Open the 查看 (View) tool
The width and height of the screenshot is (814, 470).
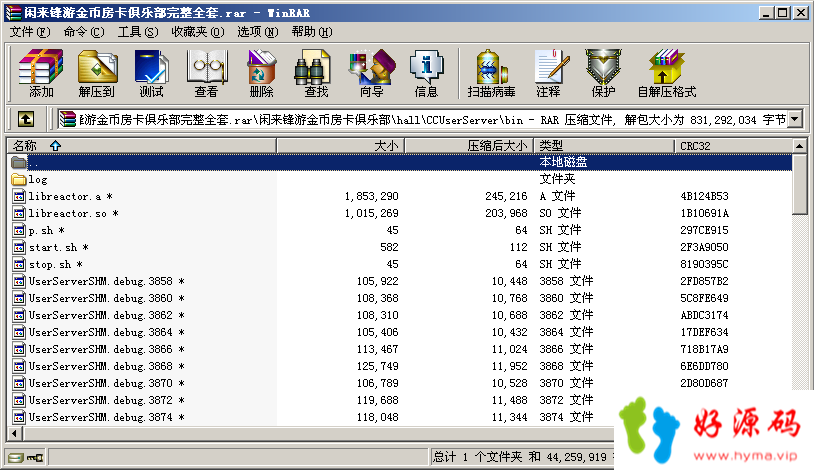[x=207, y=73]
